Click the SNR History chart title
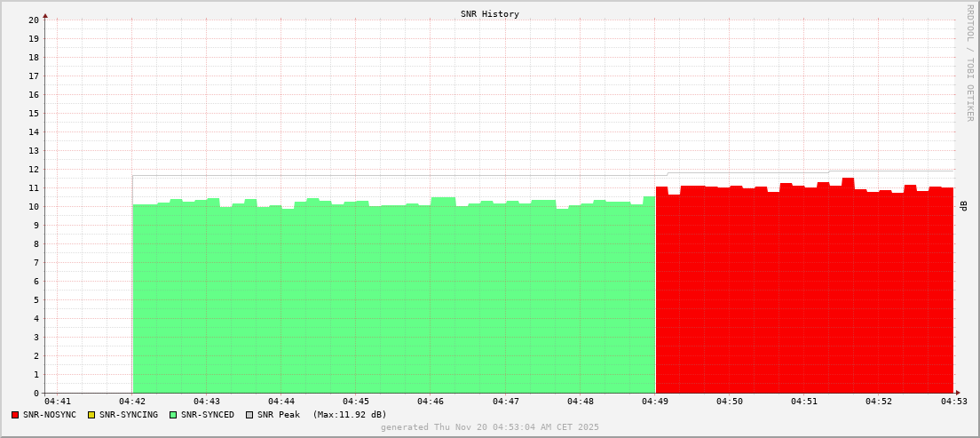Image resolution: width=980 pixels, height=438 pixels. pyautogui.click(x=490, y=14)
